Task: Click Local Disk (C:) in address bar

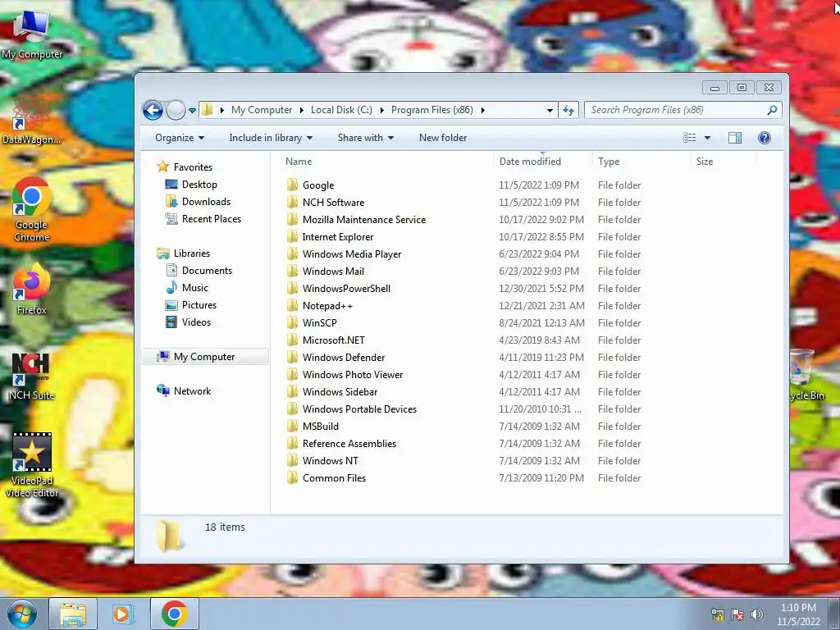Action: click(x=341, y=110)
